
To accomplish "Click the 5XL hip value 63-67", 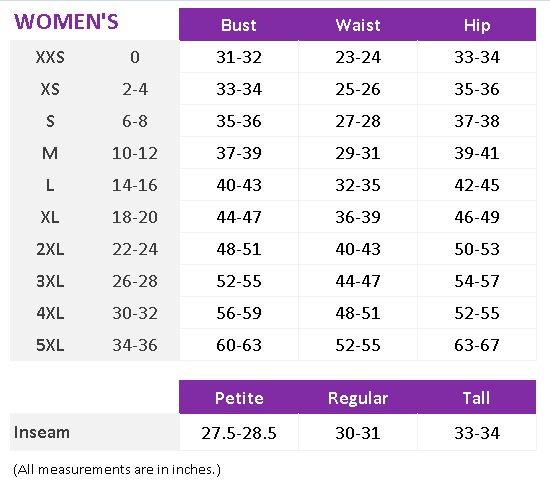I will point(477,345).
